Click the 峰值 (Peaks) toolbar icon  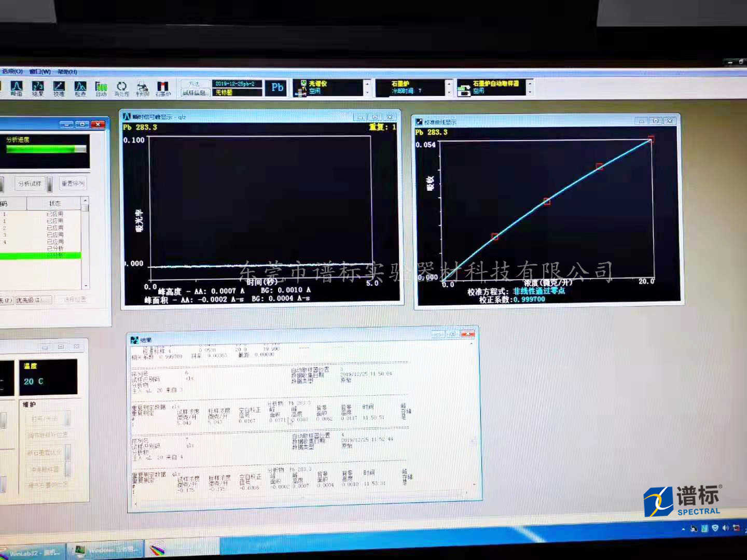coord(17,88)
